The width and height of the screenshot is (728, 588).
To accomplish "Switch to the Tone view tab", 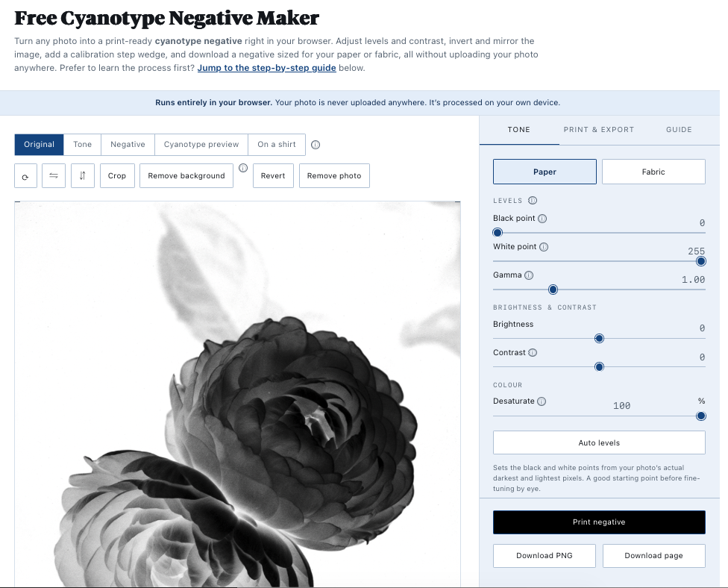I will (82, 145).
